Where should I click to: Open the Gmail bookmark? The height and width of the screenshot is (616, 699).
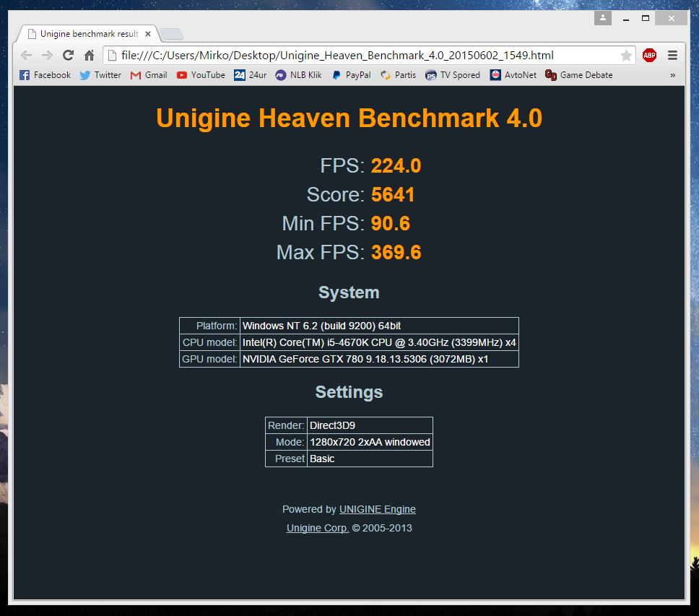pyautogui.click(x=149, y=75)
